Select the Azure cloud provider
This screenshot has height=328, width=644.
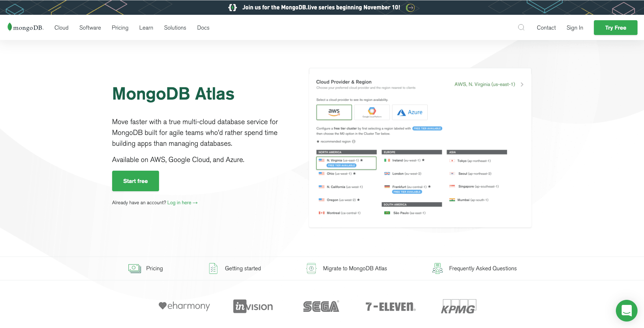click(410, 112)
